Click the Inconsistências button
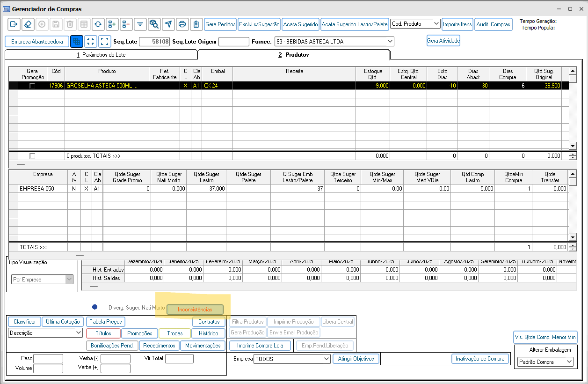588x384 pixels. click(195, 310)
